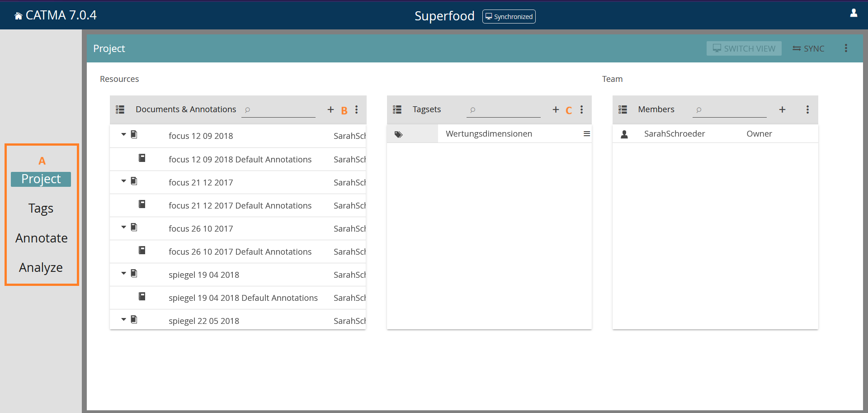Open the Project header options menu
868x413 pixels.
tap(846, 48)
